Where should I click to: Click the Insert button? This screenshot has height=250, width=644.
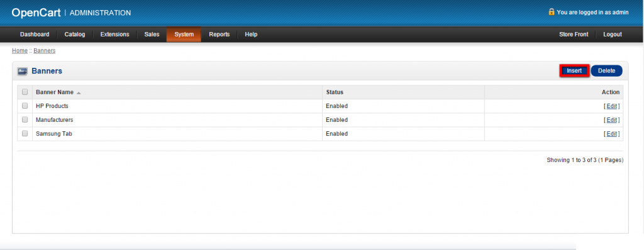[574, 70]
